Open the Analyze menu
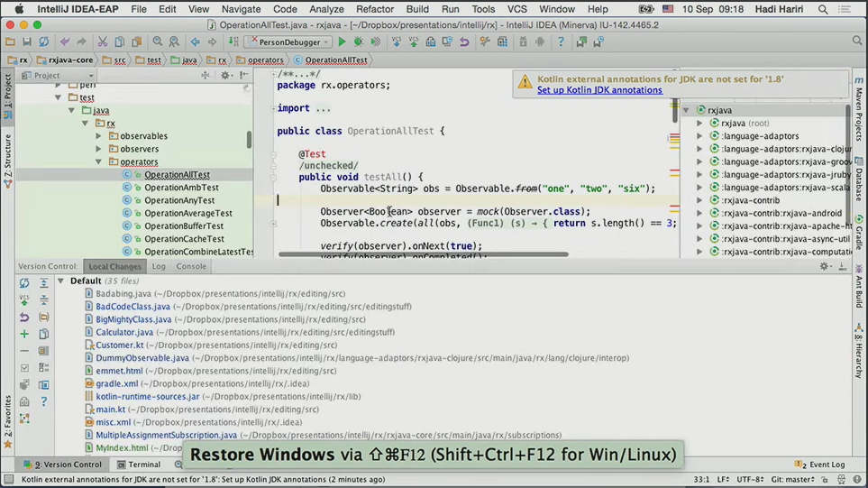Image resolution: width=868 pixels, height=488 pixels. point(326,9)
